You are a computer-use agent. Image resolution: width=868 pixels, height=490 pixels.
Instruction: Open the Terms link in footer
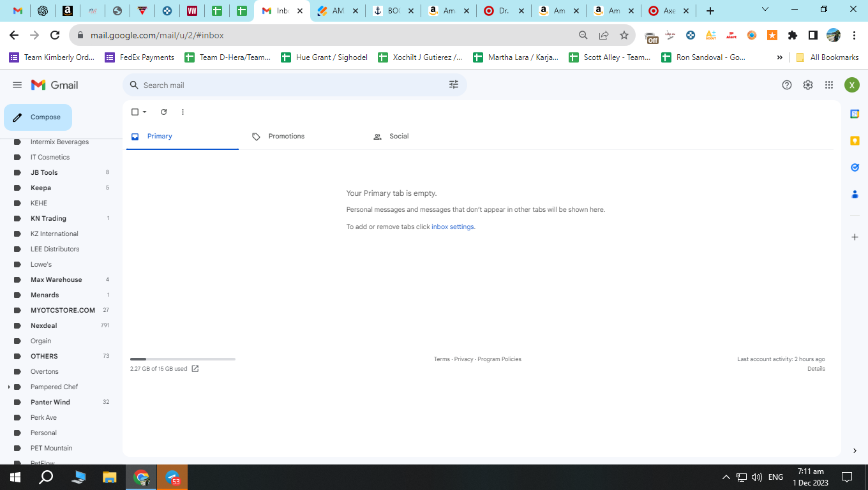point(442,359)
